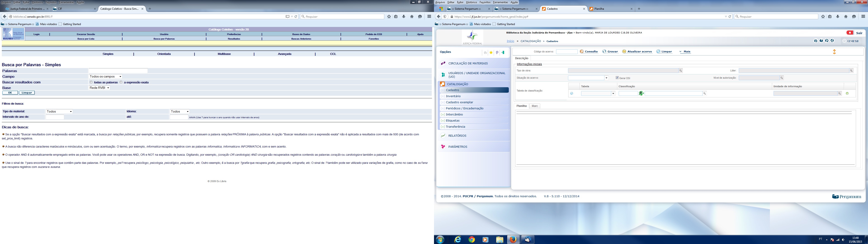Click green plus icon in classification row
The height and width of the screenshot is (244, 868).
click(x=847, y=93)
